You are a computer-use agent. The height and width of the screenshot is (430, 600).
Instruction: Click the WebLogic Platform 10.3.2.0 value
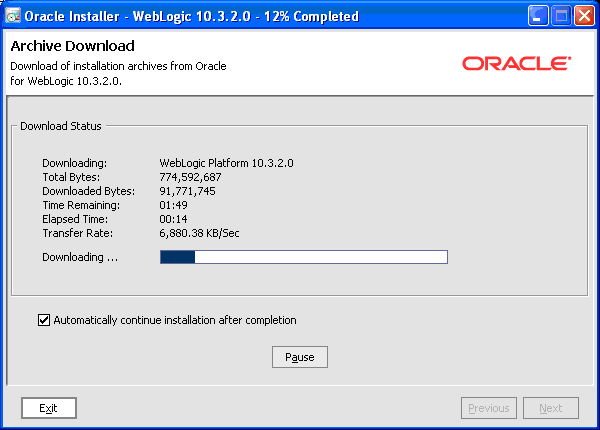point(227,163)
